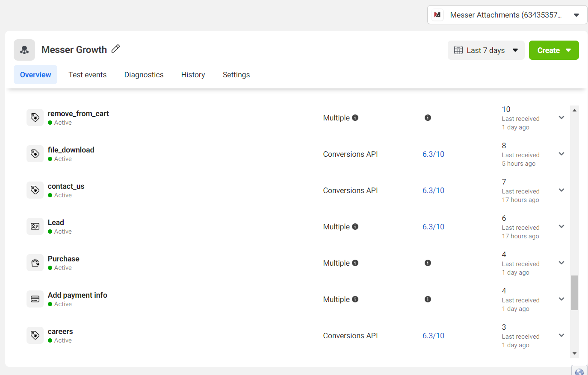Screen dimensions: 588x375
Task: Click the pencil icon to rename Messer Growth
Action: tap(115, 49)
